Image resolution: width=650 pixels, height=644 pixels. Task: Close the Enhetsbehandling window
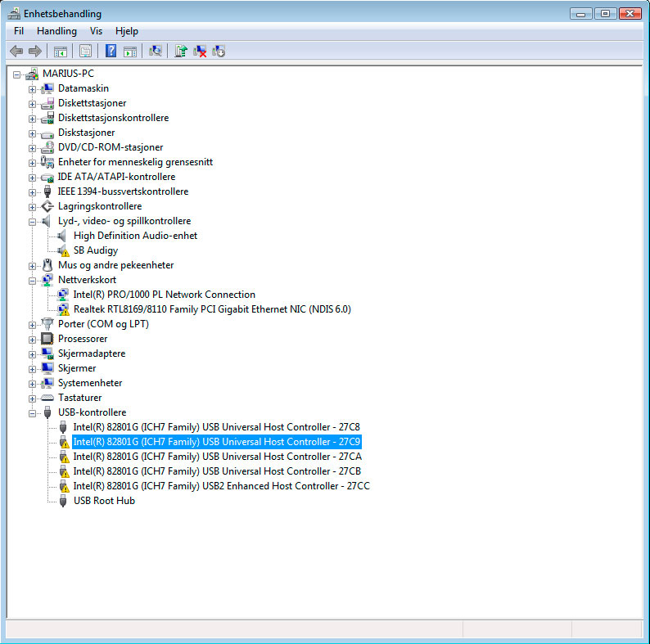pos(630,14)
